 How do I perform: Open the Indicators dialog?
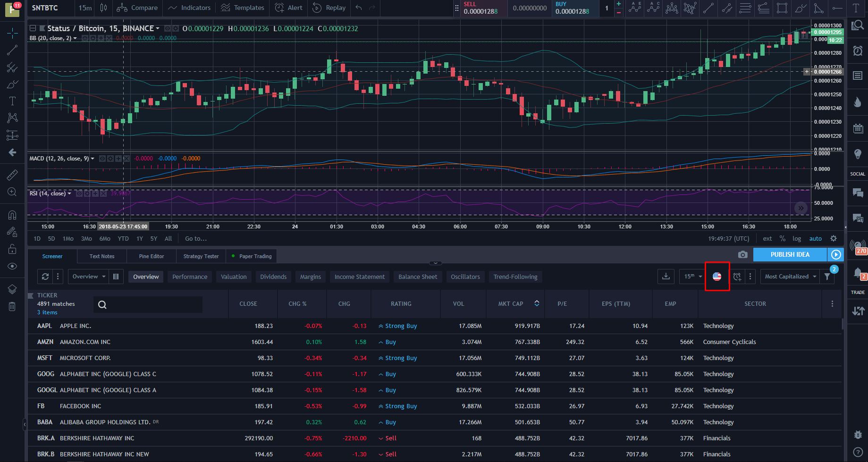pos(189,8)
